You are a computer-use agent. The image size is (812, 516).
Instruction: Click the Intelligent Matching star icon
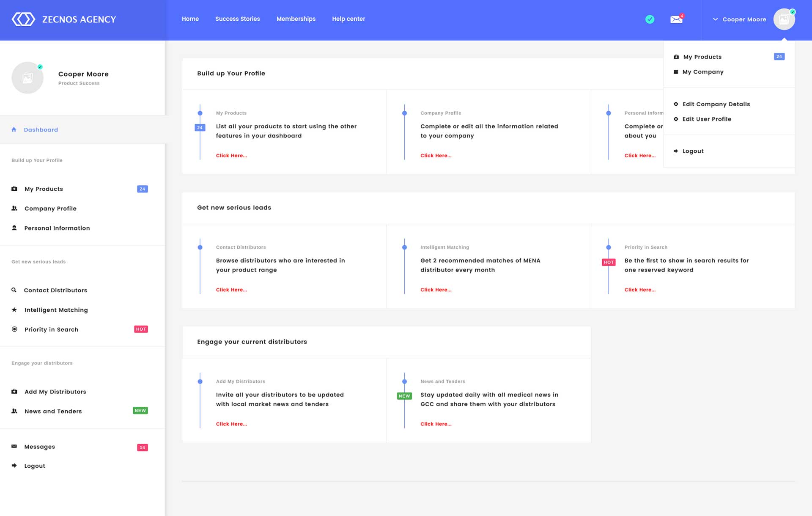tap(14, 310)
